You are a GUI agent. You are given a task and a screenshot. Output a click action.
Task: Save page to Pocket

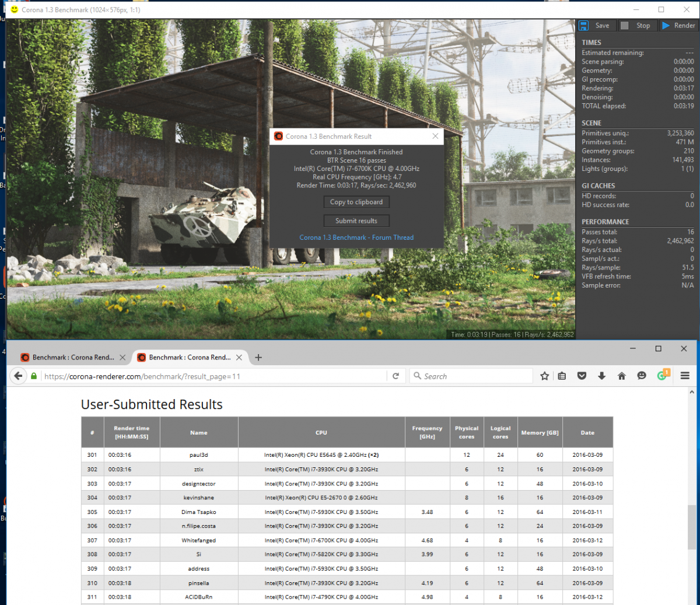pos(582,376)
